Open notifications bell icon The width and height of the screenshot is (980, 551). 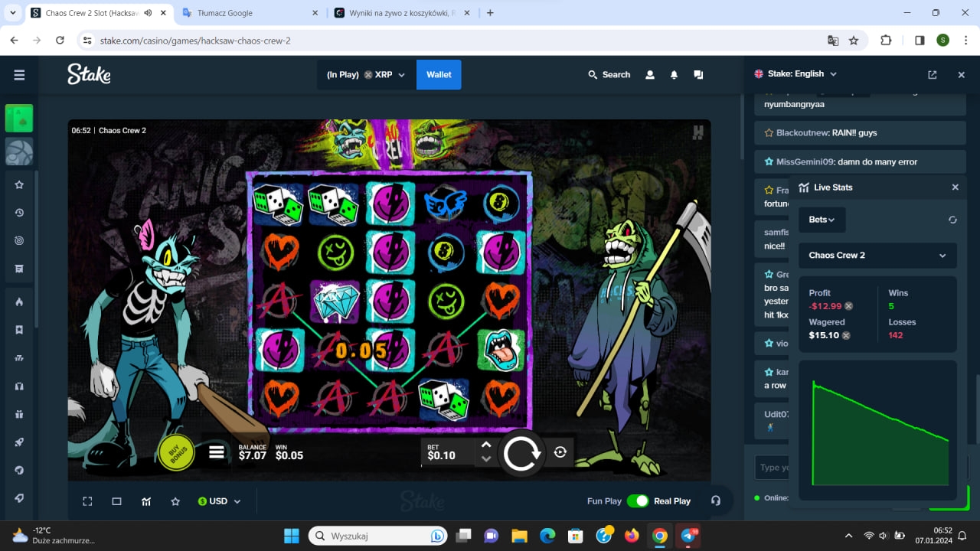point(674,74)
